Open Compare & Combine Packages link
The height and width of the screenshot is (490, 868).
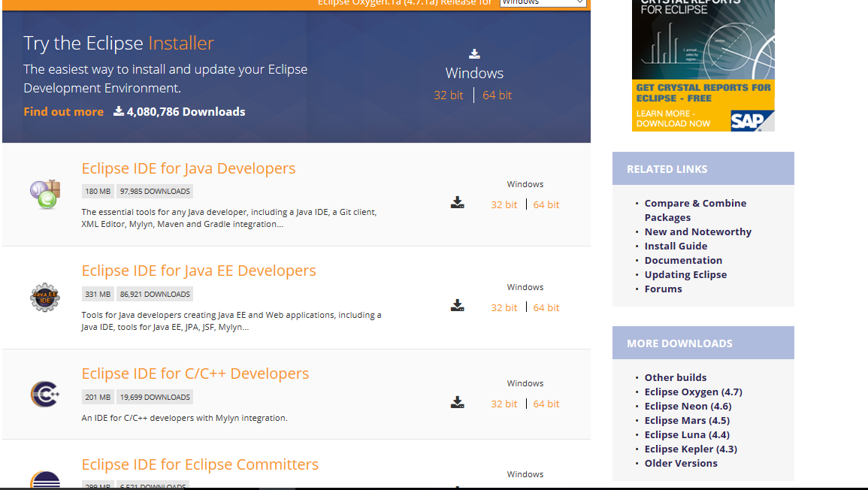tap(695, 210)
